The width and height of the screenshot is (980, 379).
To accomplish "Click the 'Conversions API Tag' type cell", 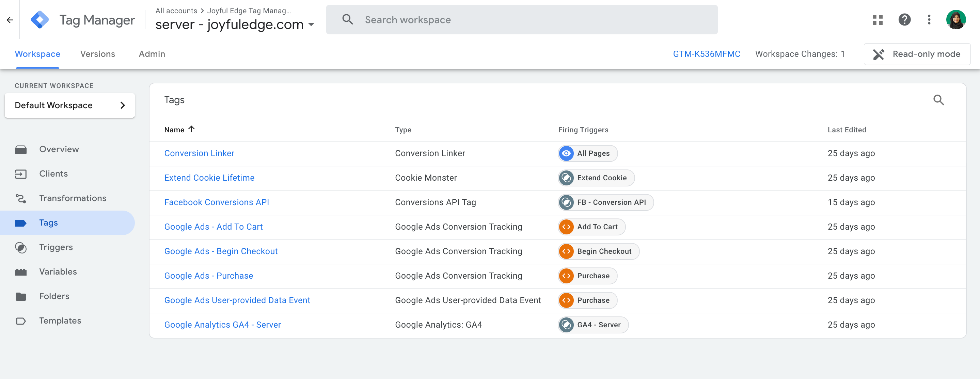I will tap(435, 203).
